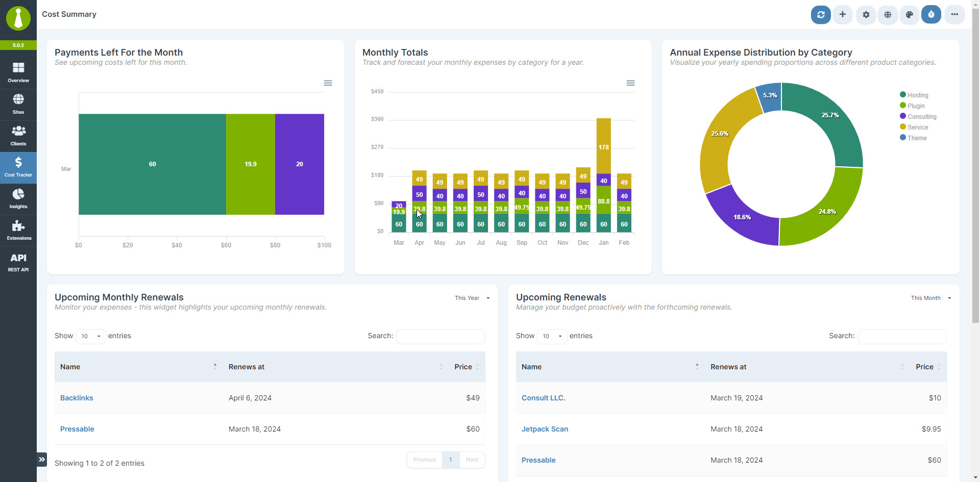Click Showing 1 to 2 entries text

100,463
